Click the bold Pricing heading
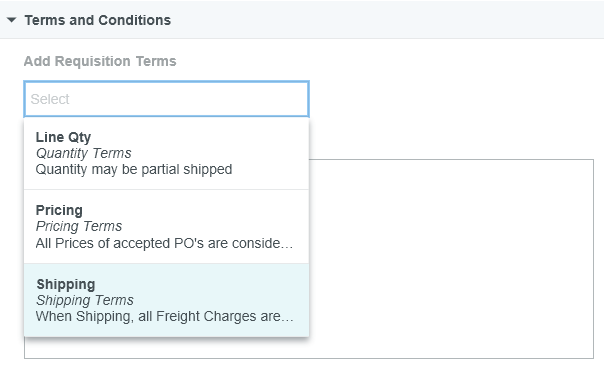 point(59,210)
